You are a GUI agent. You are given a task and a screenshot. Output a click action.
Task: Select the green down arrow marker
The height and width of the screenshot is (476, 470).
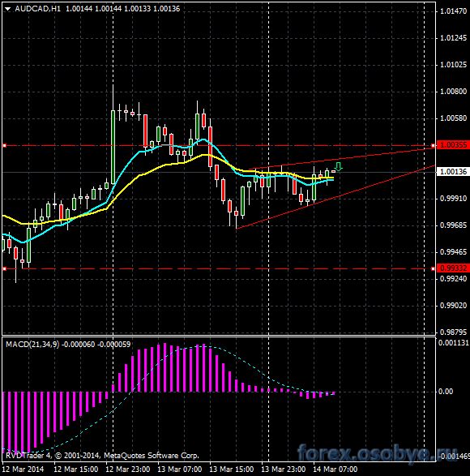coord(338,167)
